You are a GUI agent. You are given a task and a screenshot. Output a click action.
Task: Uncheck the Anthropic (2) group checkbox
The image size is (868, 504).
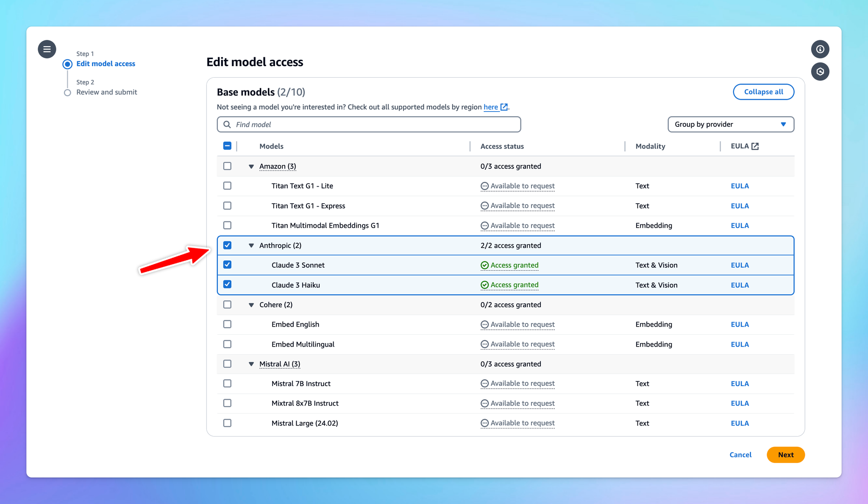point(227,245)
